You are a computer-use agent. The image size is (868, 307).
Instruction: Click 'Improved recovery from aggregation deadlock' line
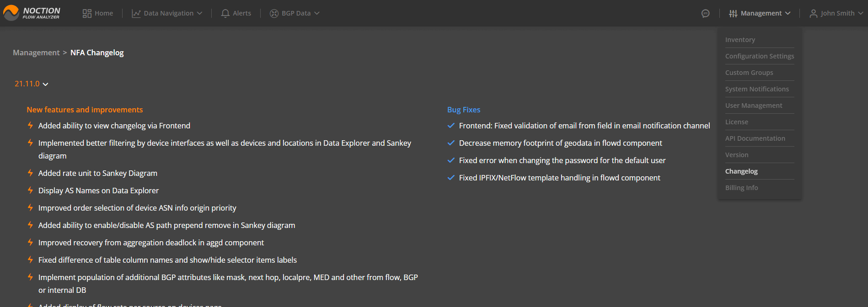[151, 243]
